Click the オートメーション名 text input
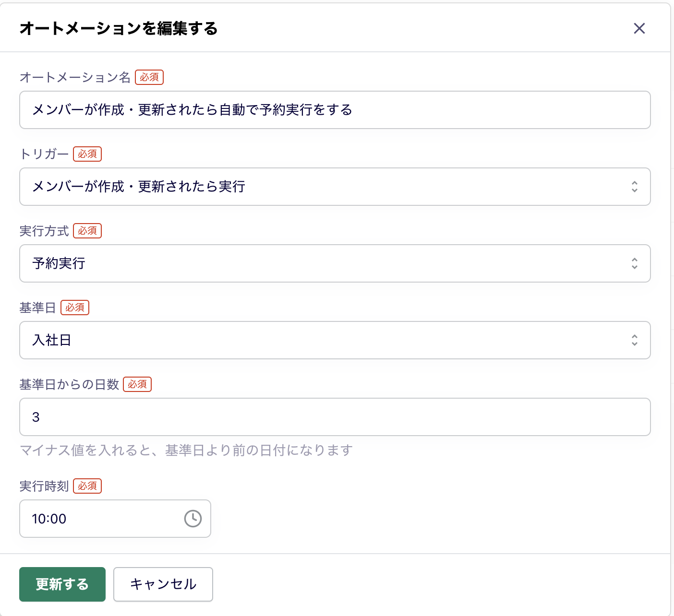 (x=335, y=110)
